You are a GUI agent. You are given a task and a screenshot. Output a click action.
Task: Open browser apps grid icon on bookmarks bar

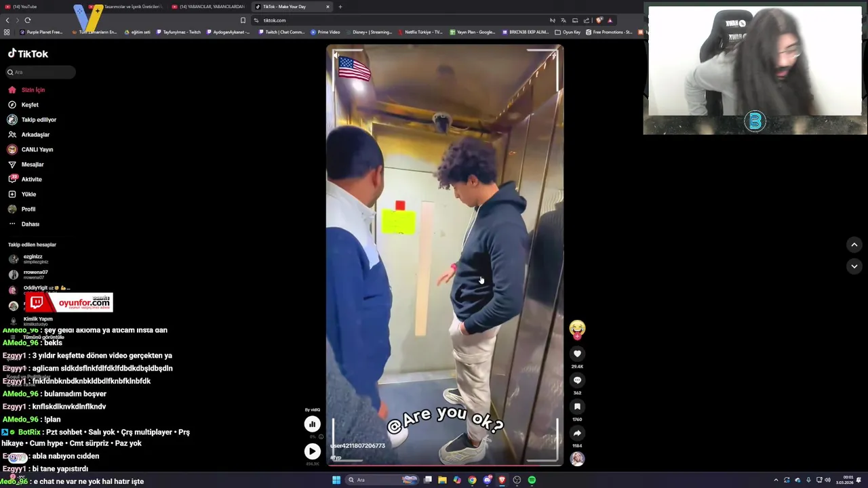click(x=7, y=32)
